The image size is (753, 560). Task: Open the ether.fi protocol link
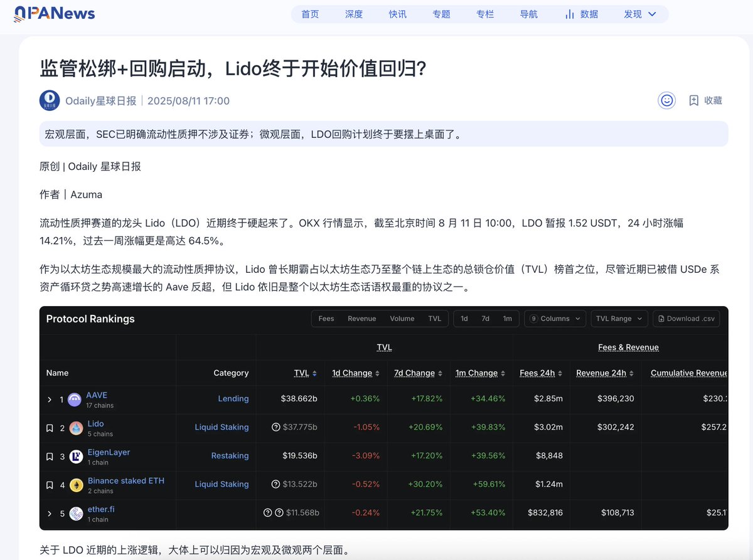pyautogui.click(x=101, y=509)
